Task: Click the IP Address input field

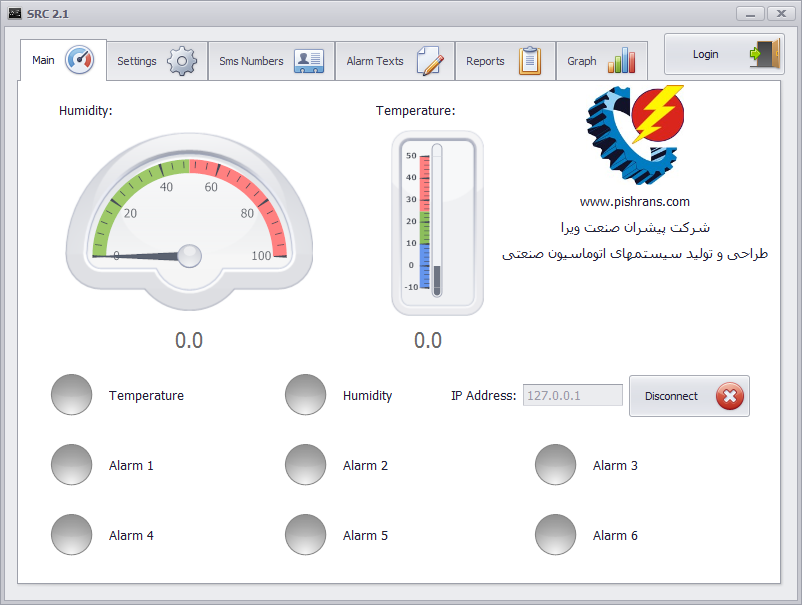Action: (572, 395)
